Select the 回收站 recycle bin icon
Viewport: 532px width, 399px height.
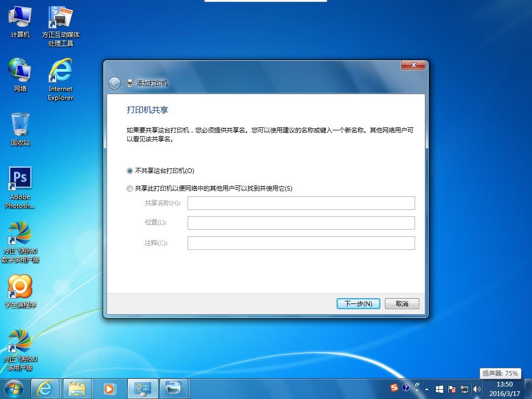20,129
